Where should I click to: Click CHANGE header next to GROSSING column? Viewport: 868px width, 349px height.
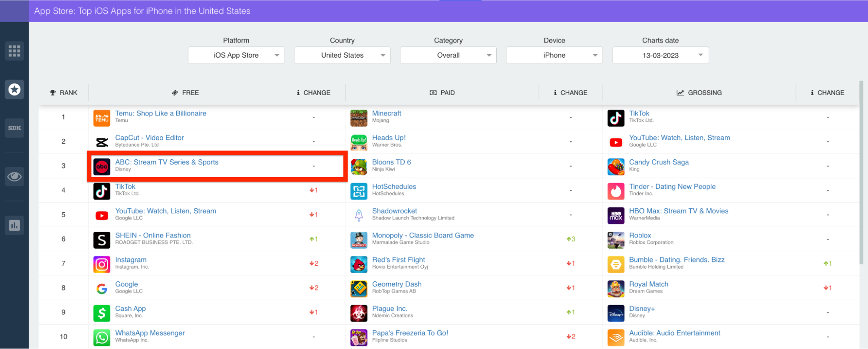coord(828,92)
